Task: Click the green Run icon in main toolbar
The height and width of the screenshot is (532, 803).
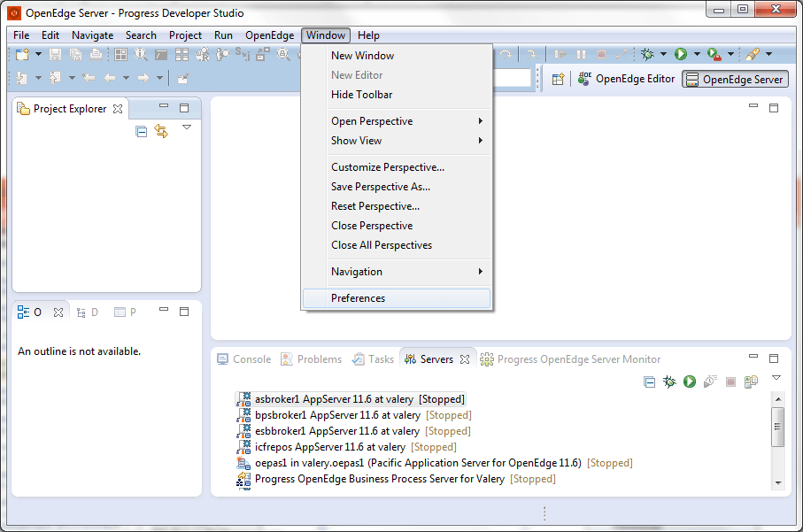Action: (x=681, y=54)
